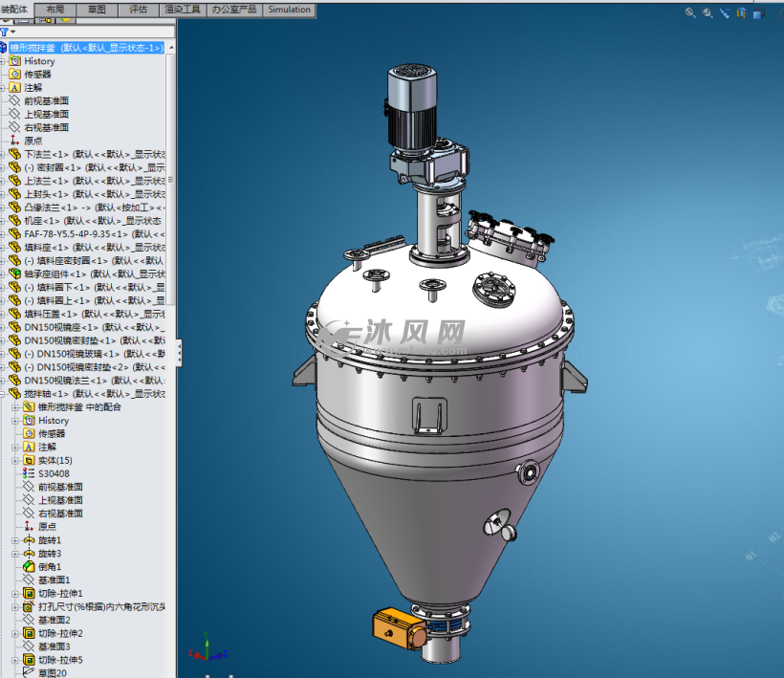Click the part icon beside 填料座<1>
Screen dimensions: 784x678
pyautogui.click(x=15, y=247)
